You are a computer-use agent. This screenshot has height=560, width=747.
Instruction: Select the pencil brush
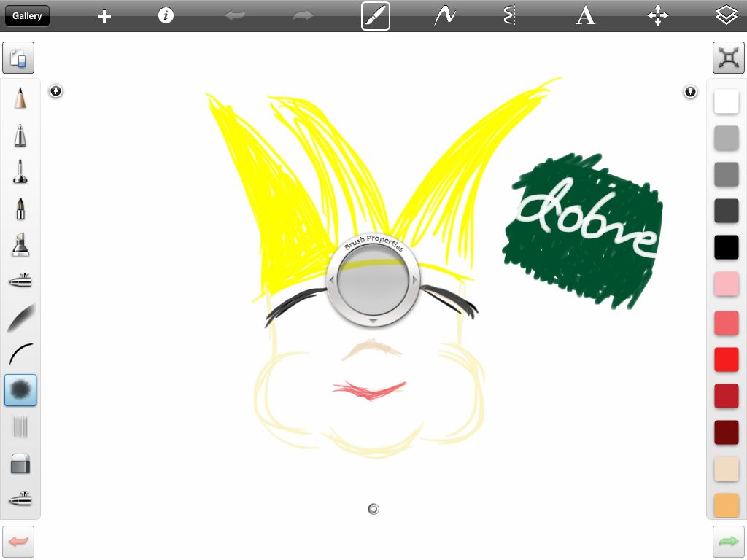click(20, 98)
